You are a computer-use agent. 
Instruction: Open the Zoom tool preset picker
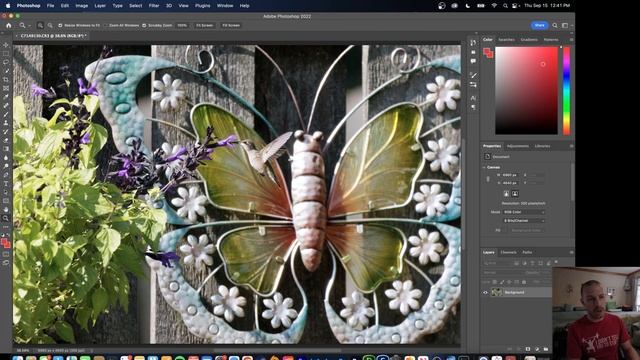tap(24, 25)
